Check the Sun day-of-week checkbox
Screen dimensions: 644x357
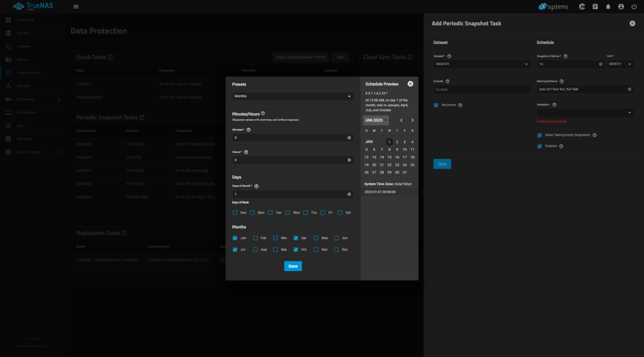click(235, 213)
